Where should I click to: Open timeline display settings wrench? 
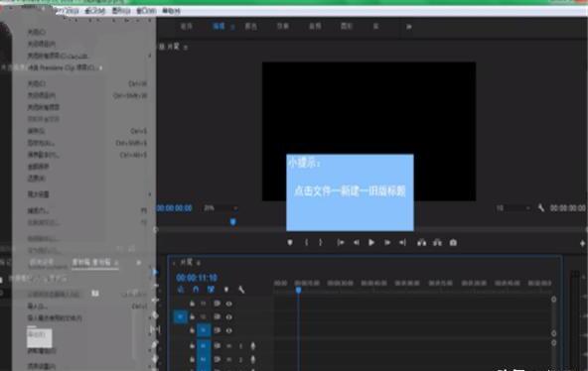[x=241, y=290]
